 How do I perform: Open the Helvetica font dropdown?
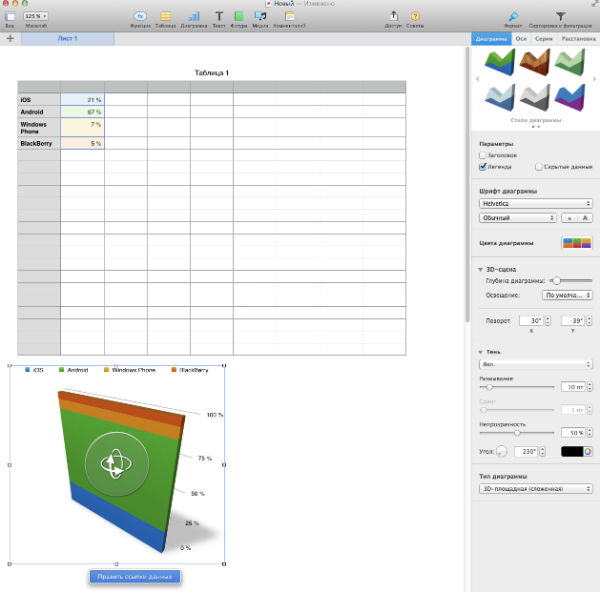[536, 204]
